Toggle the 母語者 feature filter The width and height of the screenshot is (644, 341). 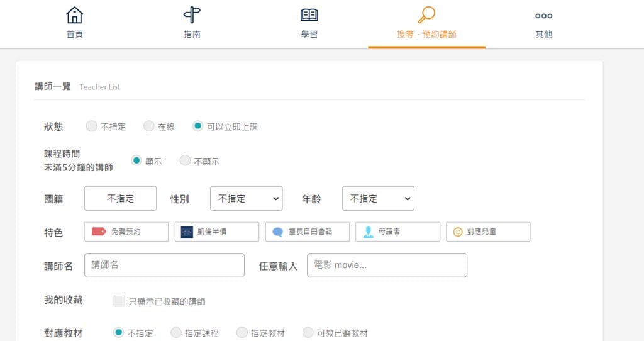(x=397, y=232)
